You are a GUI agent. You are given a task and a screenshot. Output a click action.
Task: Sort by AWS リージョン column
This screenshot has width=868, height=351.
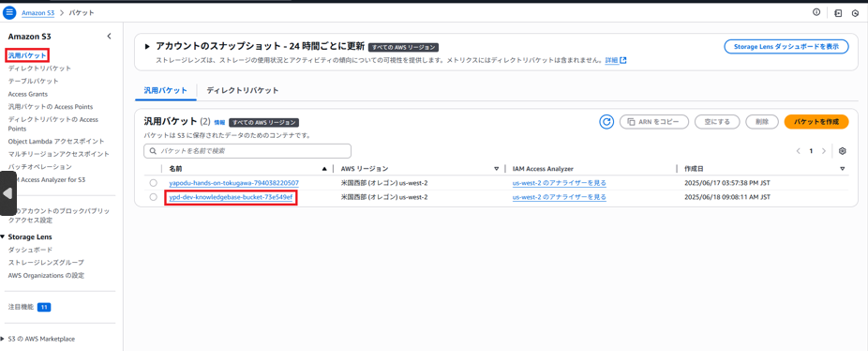click(496, 169)
